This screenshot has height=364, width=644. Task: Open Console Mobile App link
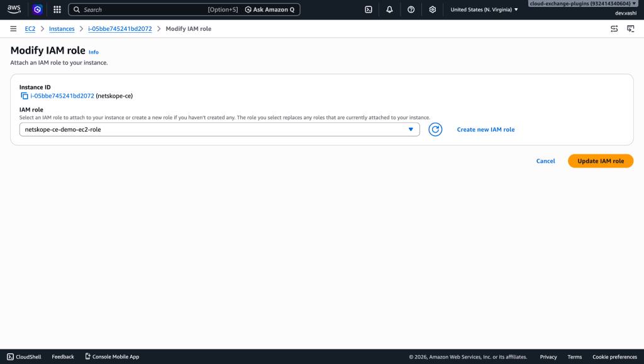[112, 356]
